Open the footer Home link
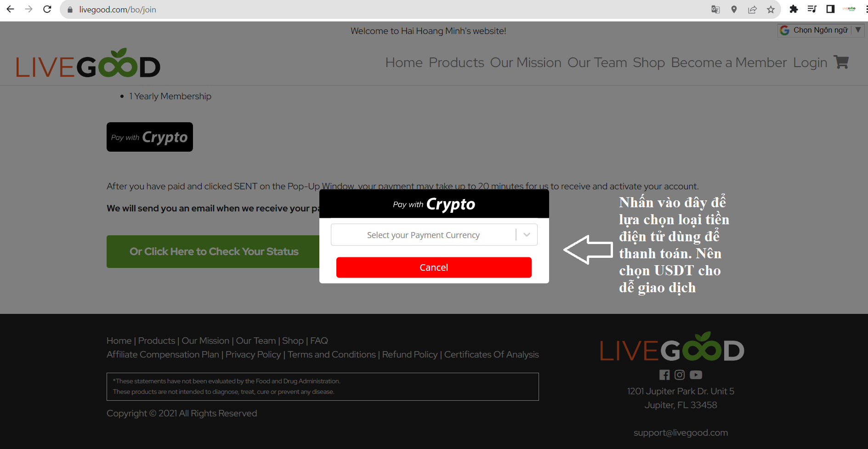Viewport: 868px width, 449px height. 119,341
